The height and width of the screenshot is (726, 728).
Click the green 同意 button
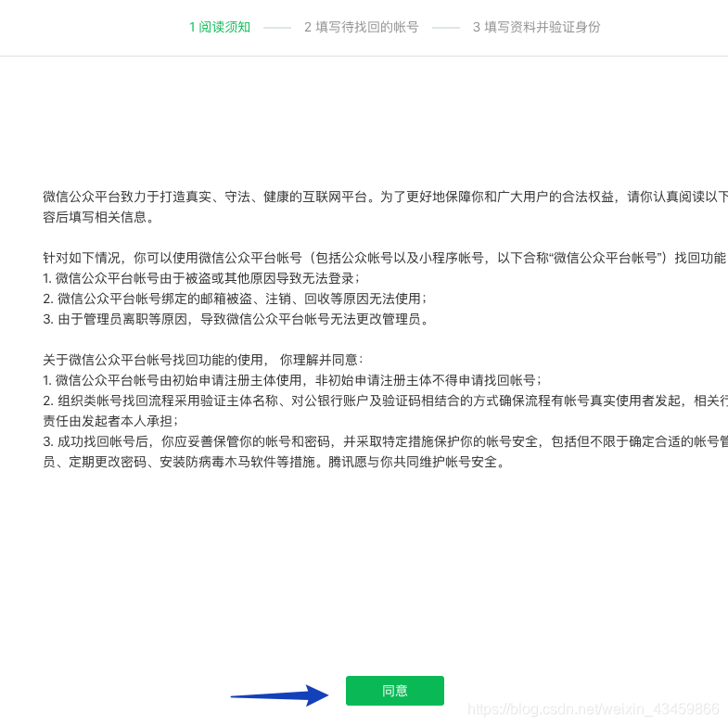(x=395, y=690)
